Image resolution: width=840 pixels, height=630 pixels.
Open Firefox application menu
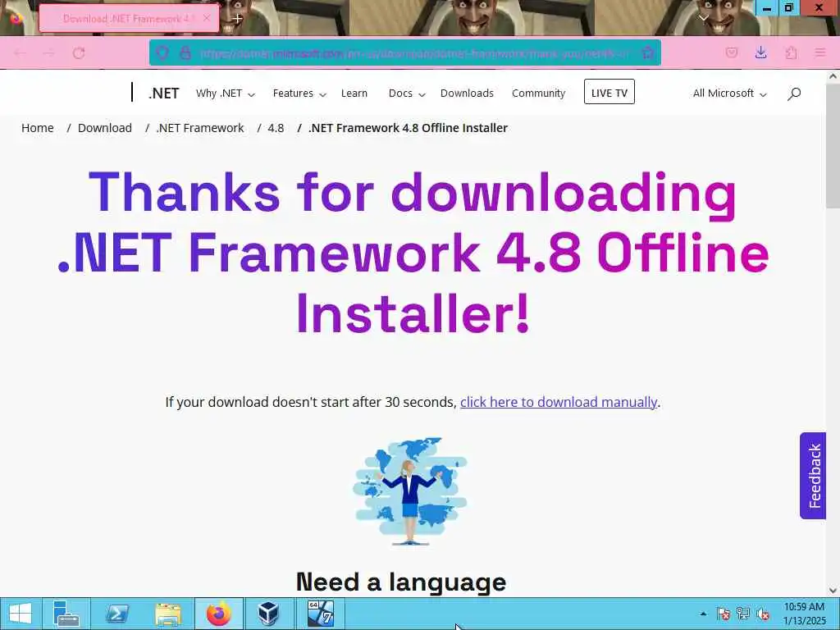click(819, 52)
